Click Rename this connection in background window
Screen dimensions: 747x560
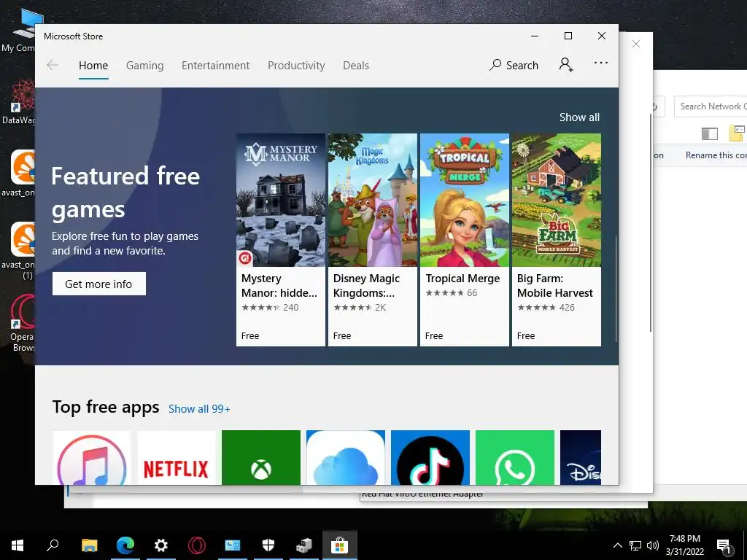coord(716,155)
